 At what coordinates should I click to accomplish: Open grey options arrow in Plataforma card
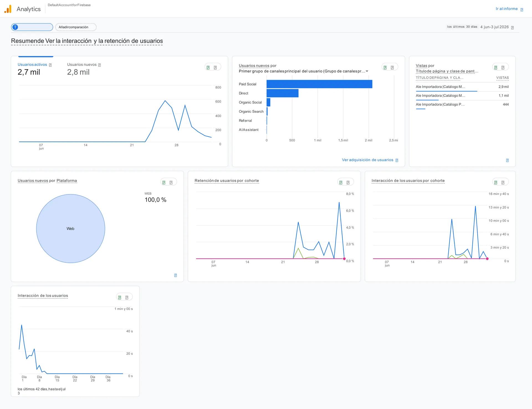click(x=171, y=182)
